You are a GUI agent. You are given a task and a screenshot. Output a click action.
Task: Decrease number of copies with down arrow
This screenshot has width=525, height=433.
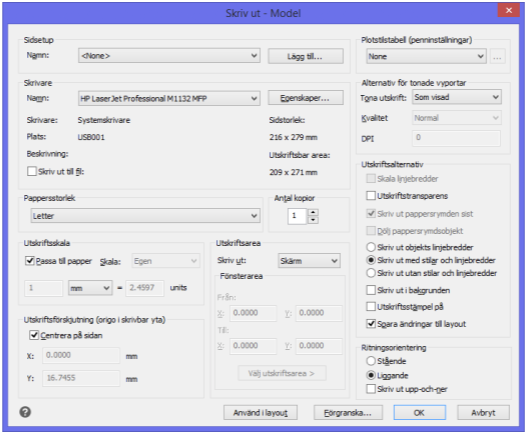pyautogui.click(x=313, y=220)
